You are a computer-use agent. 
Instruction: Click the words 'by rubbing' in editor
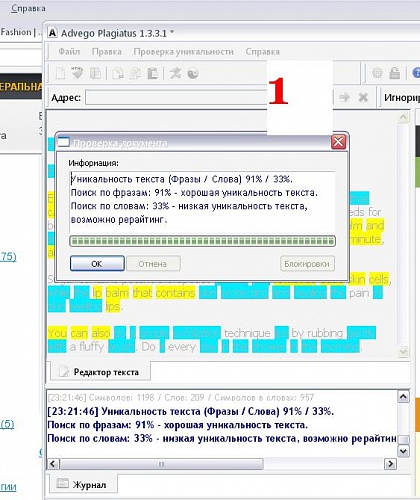point(317,333)
